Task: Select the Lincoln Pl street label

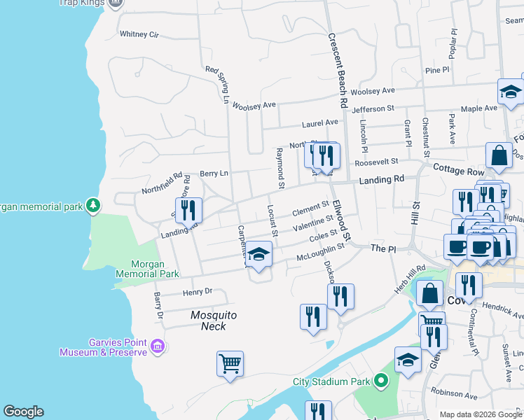Action: [364, 136]
